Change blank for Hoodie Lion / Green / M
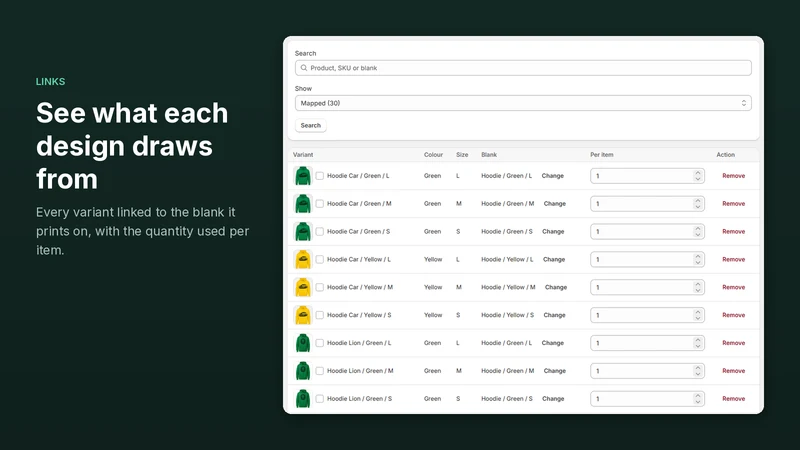 555,371
